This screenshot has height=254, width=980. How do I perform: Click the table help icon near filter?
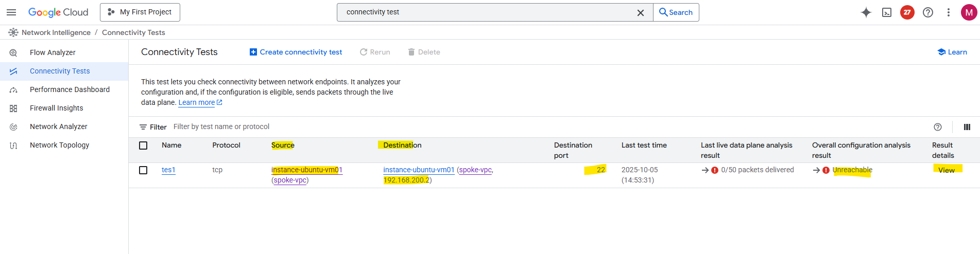click(938, 127)
